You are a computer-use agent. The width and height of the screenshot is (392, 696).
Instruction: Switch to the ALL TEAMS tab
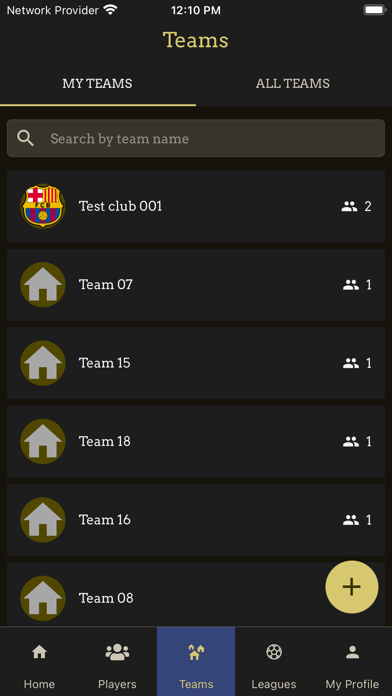click(293, 83)
